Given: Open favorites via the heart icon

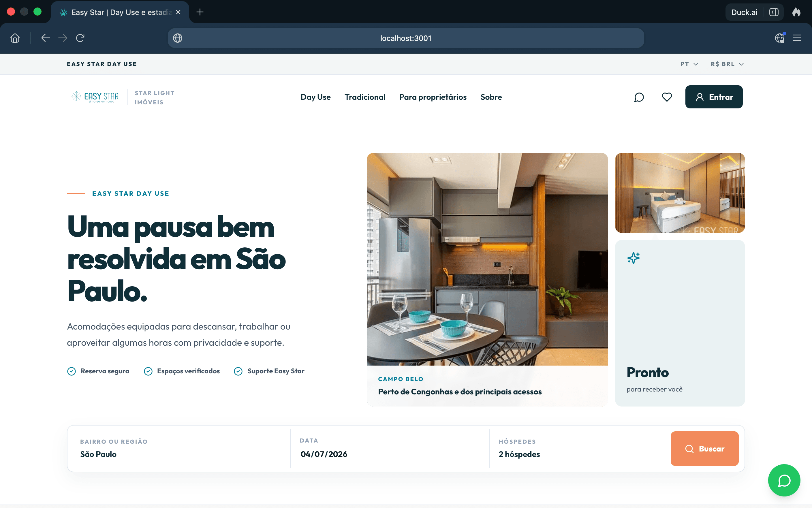Looking at the screenshot, I should click(667, 97).
